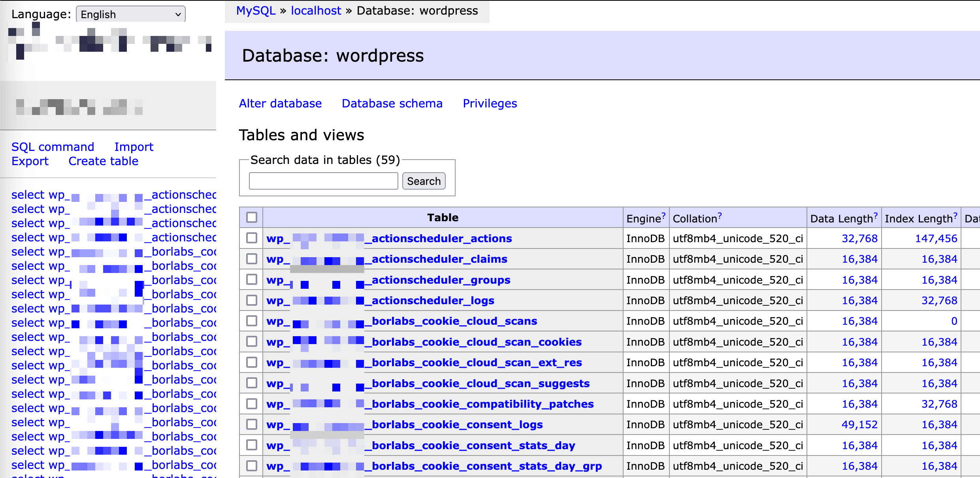Go to localhost in the breadcrumb
Screen dimensions: 980x478
[316, 11]
